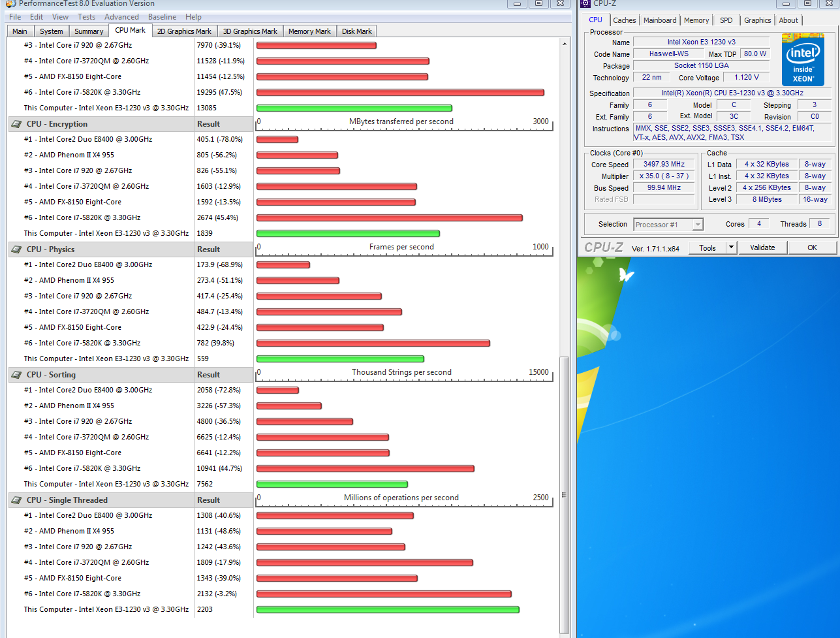The height and width of the screenshot is (638, 840).
Task: Switch to the Main tab
Action: (20, 31)
